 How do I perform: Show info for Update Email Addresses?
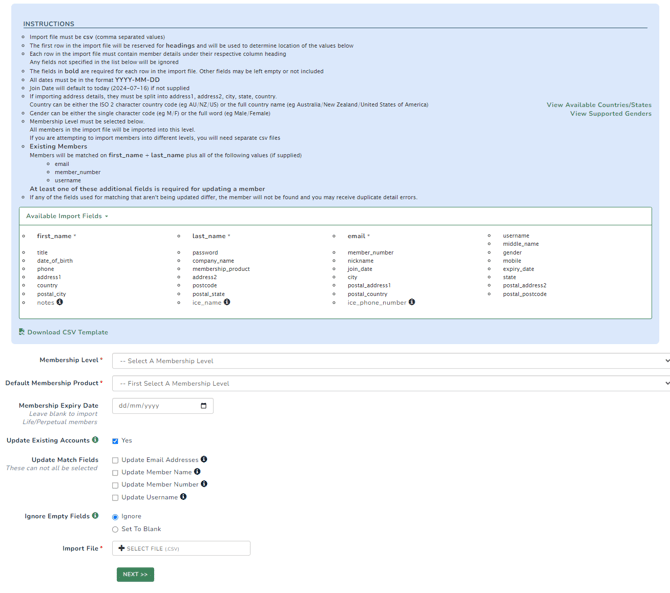click(x=204, y=460)
